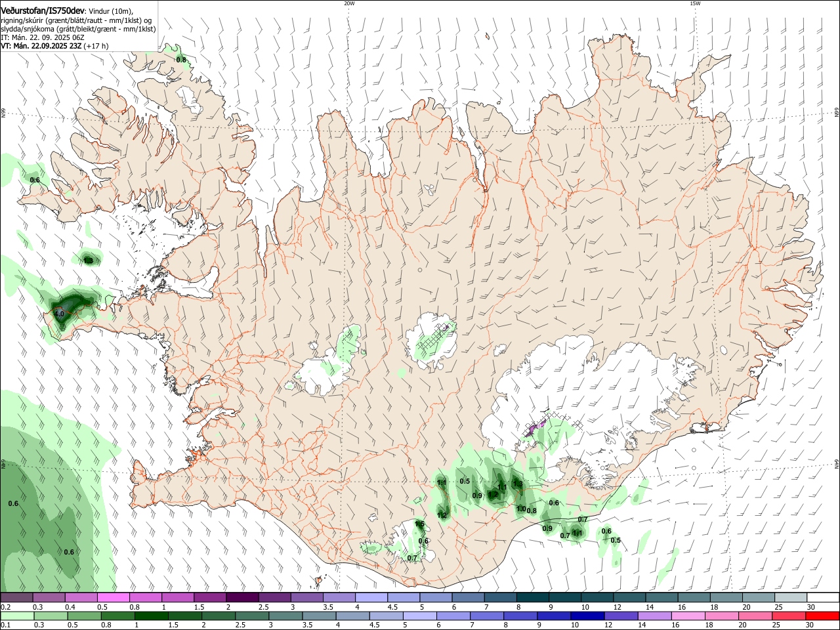The height and width of the screenshot is (630, 840).
Task: Select violet lower swatch above label 12
Action: pyautogui.click(x=621, y=616)
